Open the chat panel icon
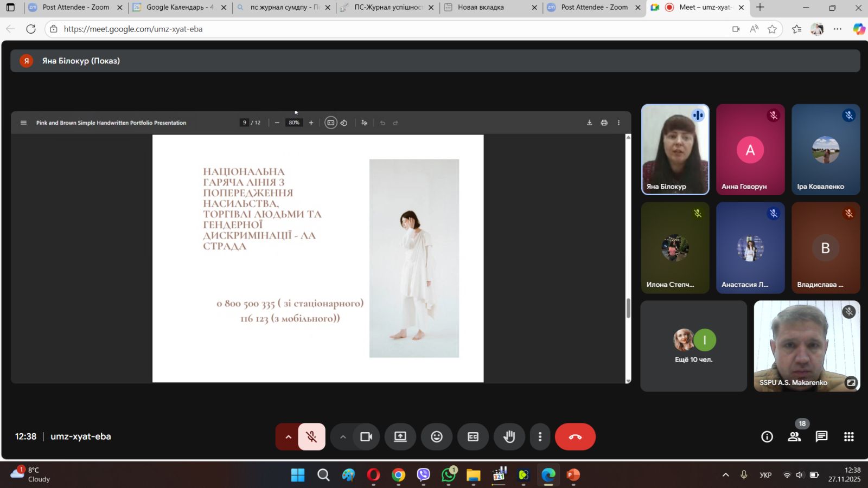Image resolution: width=868 pixels, height=488 pixels. coord(821,436)
